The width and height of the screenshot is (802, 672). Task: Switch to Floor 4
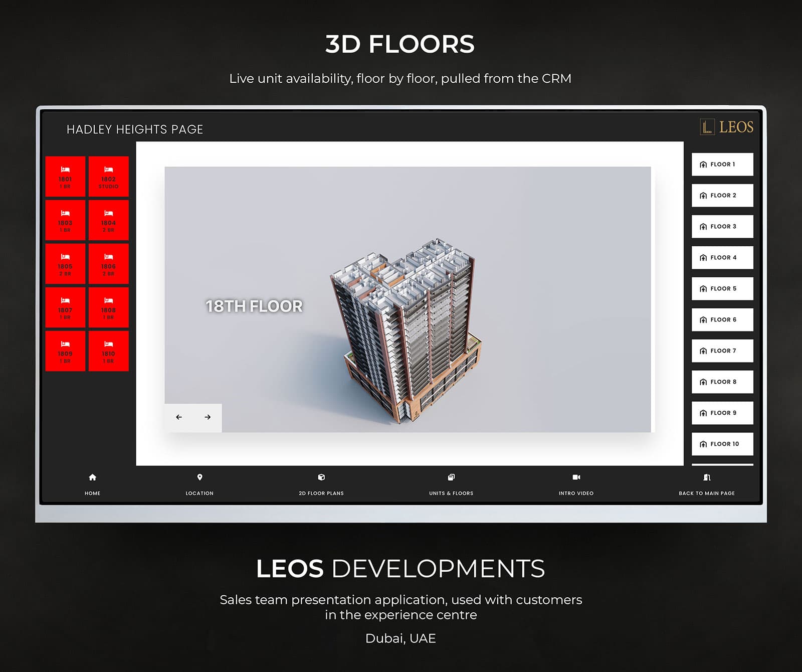click(722, 257)
